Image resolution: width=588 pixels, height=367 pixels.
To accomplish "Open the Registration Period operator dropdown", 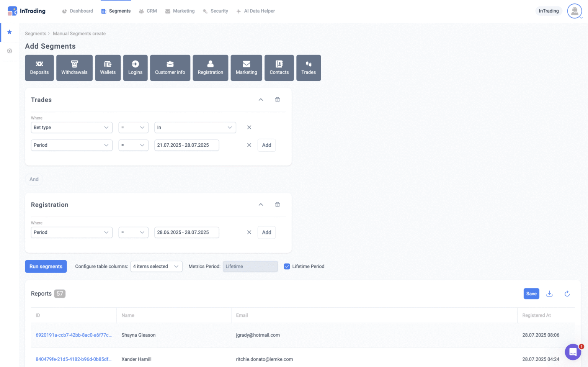I will (x=133, y=233).
